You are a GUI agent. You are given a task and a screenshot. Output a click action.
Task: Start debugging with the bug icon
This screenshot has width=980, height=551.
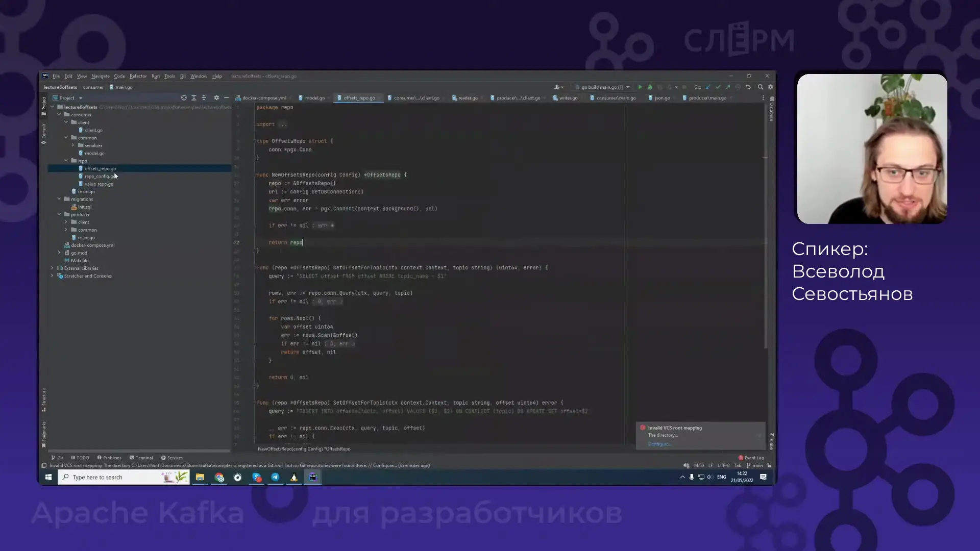coord(650,87)
